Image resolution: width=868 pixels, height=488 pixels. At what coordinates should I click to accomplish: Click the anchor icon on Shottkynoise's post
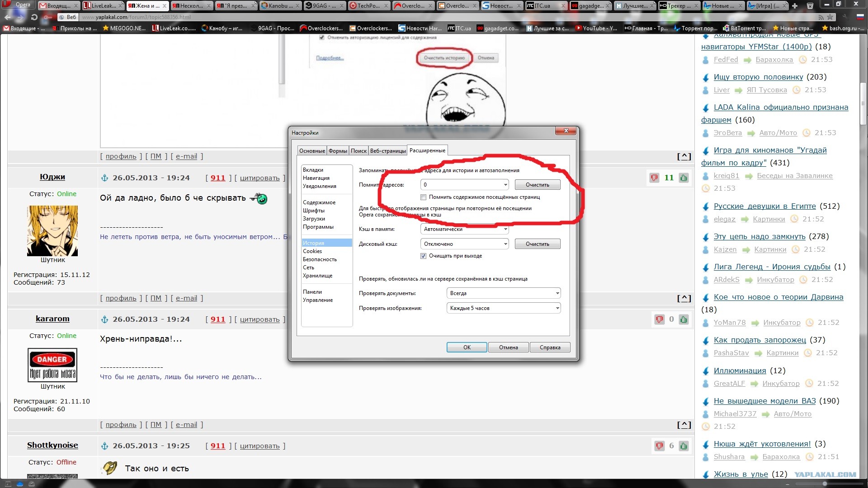(104, 446)
